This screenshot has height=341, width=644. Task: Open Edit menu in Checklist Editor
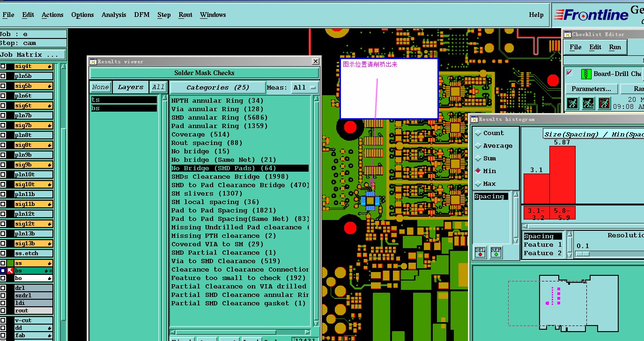pyautogui.click(x=595, y=47)
